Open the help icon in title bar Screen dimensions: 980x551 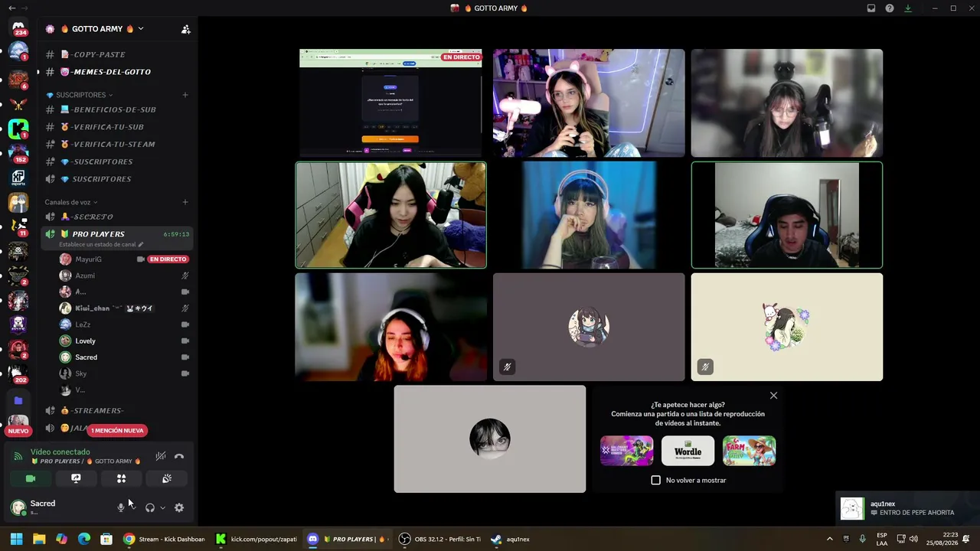[890, 8]
